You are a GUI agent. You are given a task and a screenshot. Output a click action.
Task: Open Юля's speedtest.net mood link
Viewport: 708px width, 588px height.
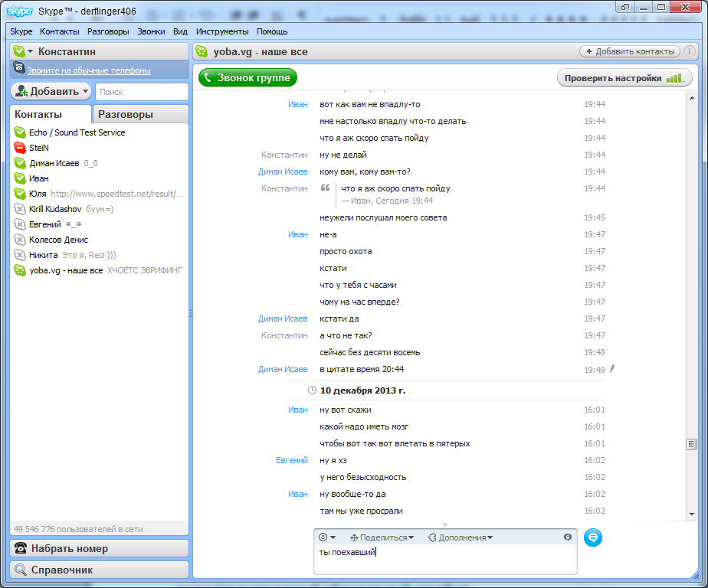(x=117, y=194)
